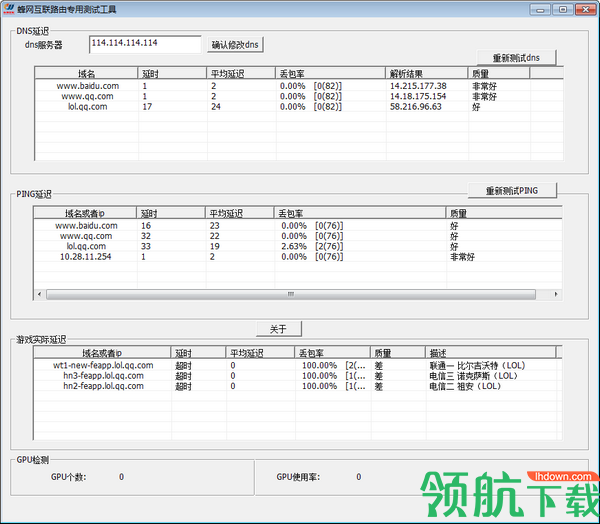Click the 确认修改dns button
Screen dimensions: 600x524
(x=235, y=45)
